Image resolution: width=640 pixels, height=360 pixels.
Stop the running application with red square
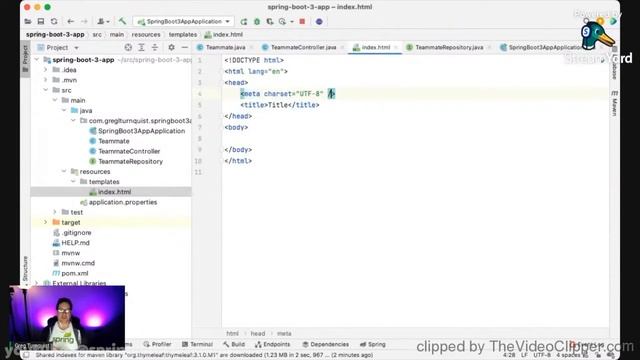click(302, 21)
